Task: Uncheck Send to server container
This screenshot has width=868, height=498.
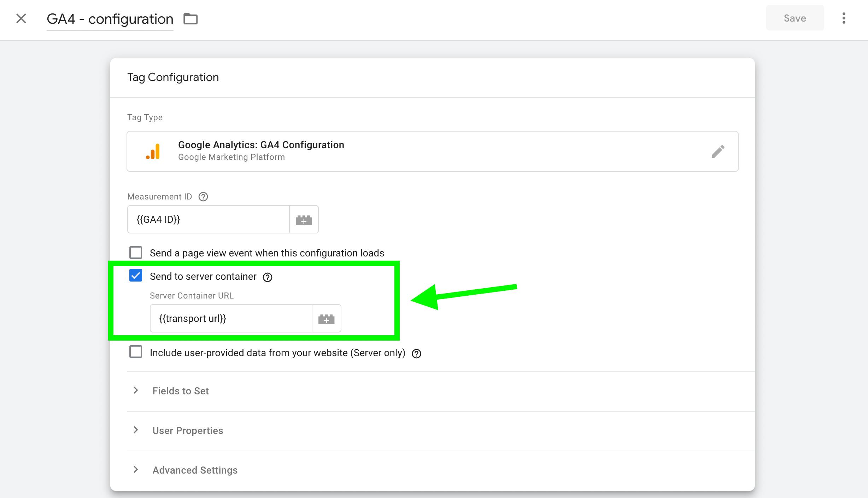Action: click(136, 276)
